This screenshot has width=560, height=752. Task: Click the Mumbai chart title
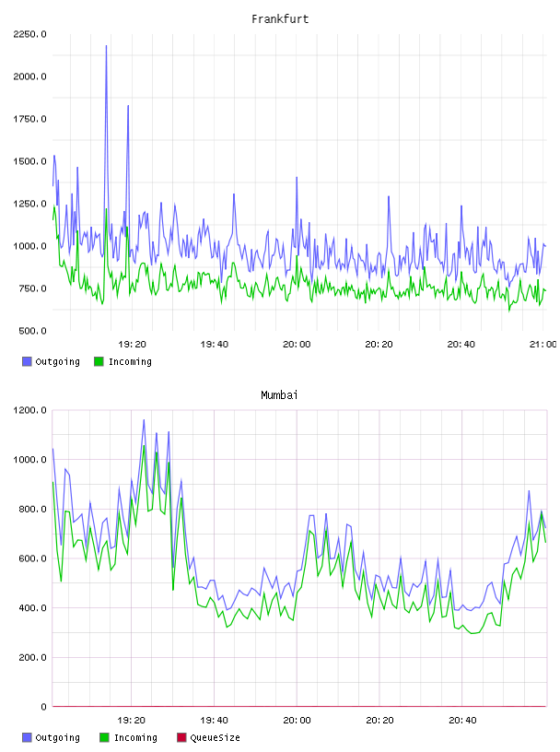[279, 395]
